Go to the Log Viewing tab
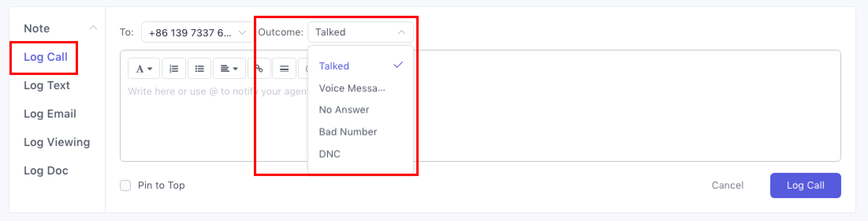 pyautogui.click(x=57, y=142)
